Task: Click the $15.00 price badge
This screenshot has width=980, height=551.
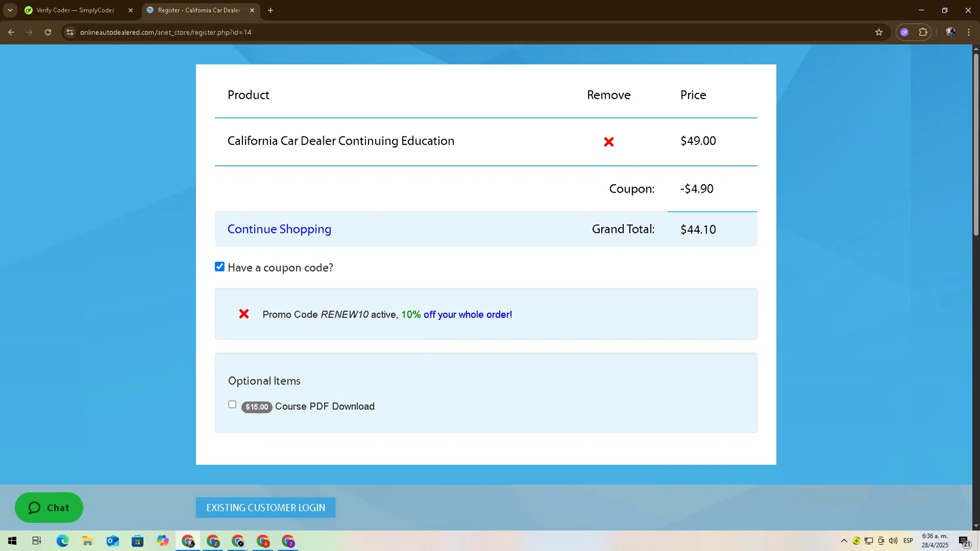Action: (x=257, y=407)
